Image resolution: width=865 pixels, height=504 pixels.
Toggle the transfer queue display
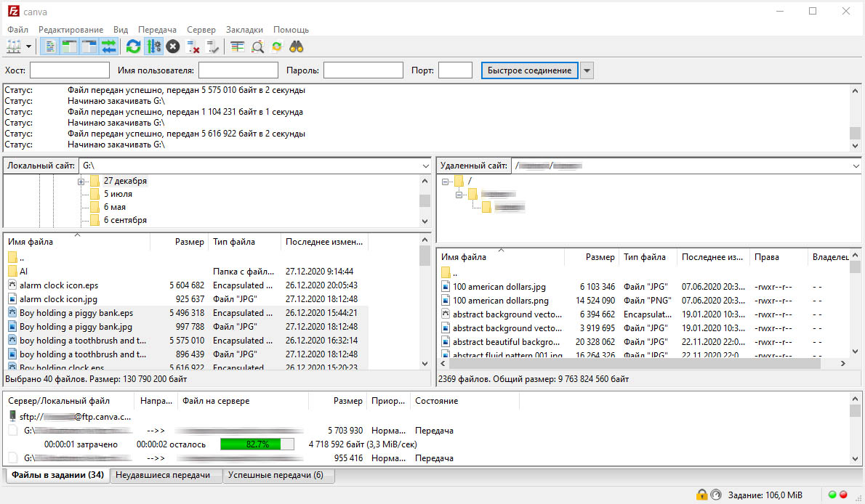tap(109, 46)
